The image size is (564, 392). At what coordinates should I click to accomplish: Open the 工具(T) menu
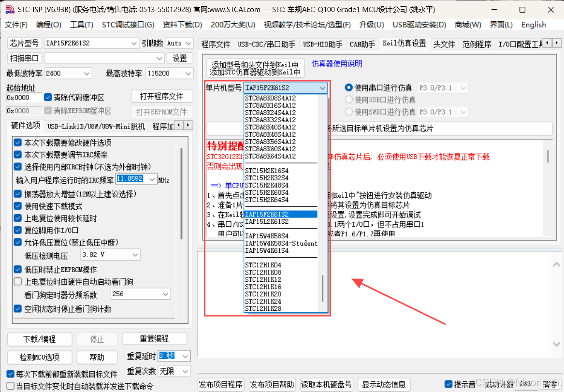pyautogui.click(x=82, y=25)
